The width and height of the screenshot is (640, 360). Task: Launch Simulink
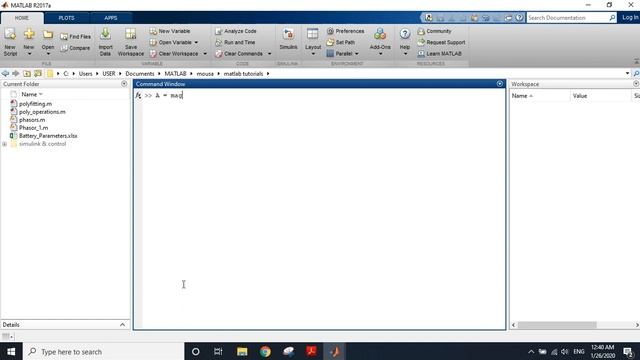point(288,40)
